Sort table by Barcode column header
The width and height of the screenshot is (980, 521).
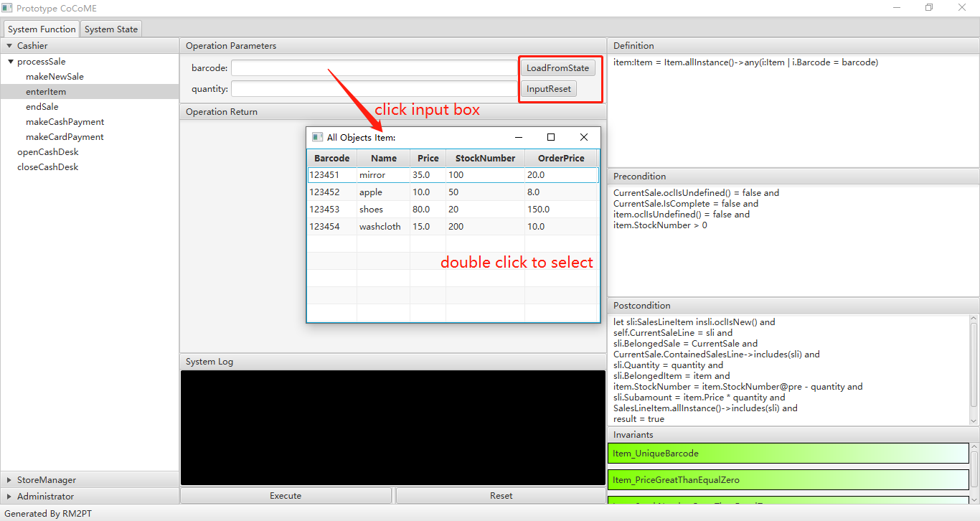pyautogui.click(x=331, y=158)
